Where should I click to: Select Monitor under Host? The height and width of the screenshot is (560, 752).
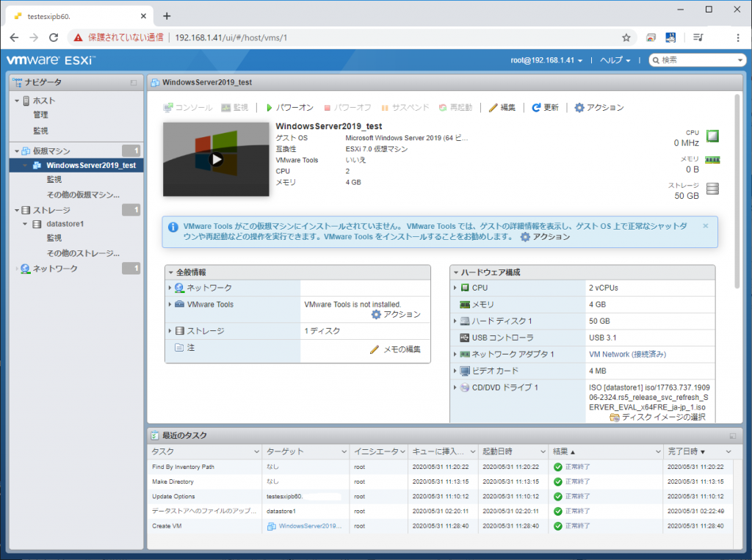tap(40, 131)
